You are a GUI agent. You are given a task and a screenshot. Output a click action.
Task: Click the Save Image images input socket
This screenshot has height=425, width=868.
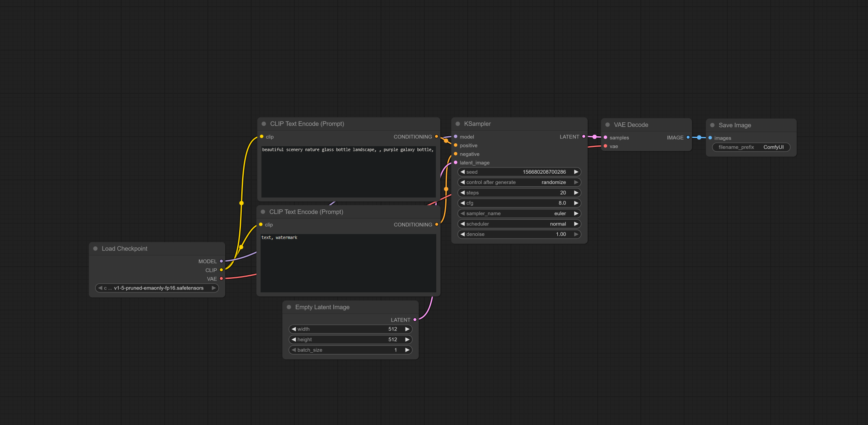coord(710,138)
